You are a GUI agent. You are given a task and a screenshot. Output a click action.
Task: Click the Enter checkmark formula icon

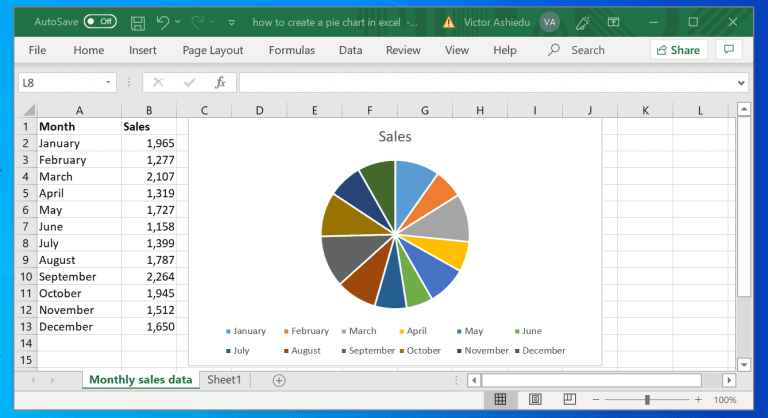189,82
